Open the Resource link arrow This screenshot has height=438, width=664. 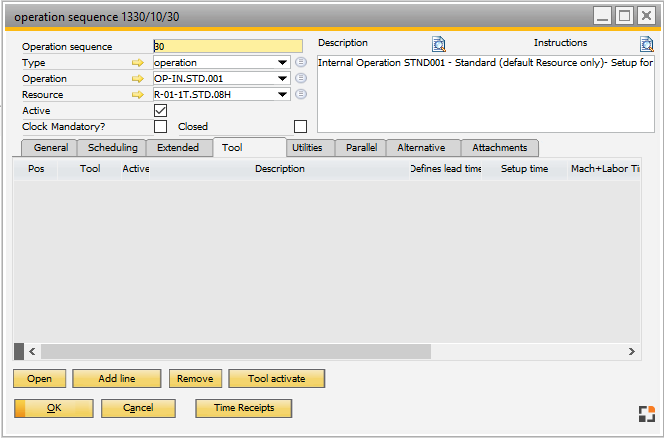click(x=138, y=94)
